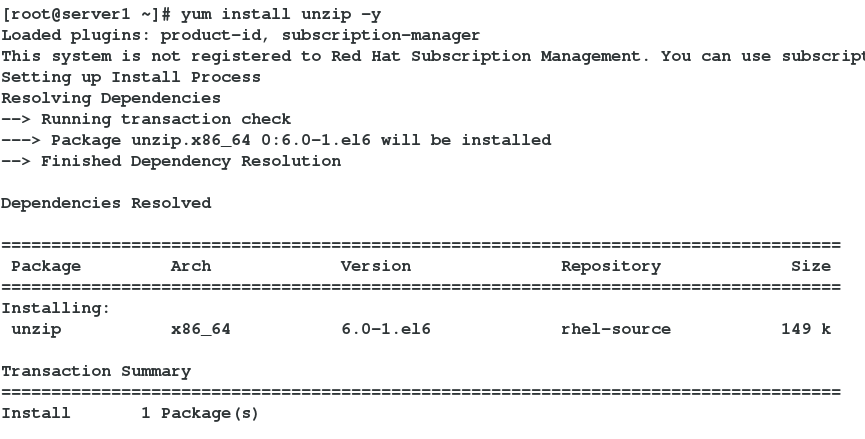This screenshot has height=439, width=865.
Task: Click the unzip.x86_64 package name text
Action: (x=191, y=141)
